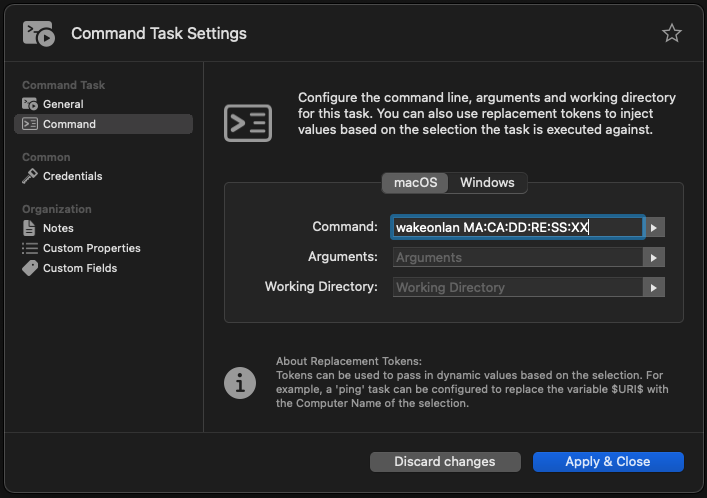Click the favorite star icon
This screenshot has height=498, width=707.
[x=671, y=33]
